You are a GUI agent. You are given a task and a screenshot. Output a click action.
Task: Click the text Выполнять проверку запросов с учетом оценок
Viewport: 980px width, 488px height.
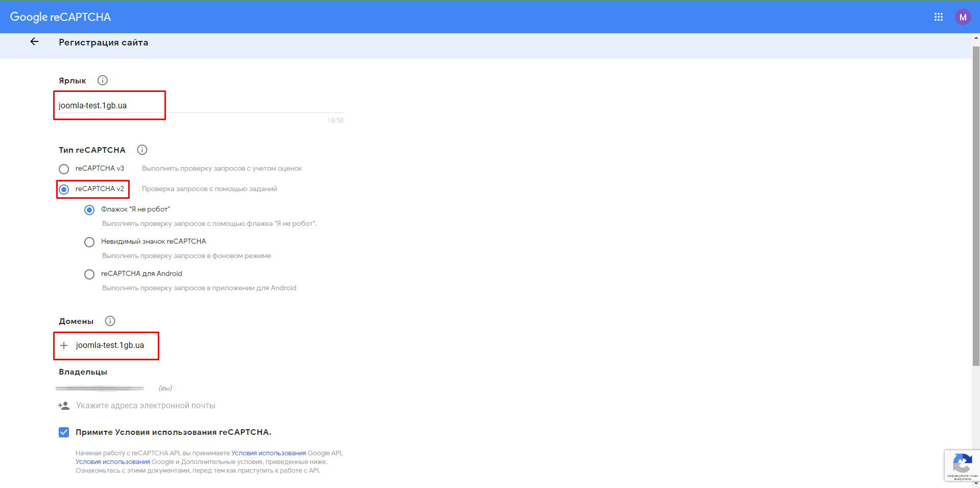pos(222,169)
